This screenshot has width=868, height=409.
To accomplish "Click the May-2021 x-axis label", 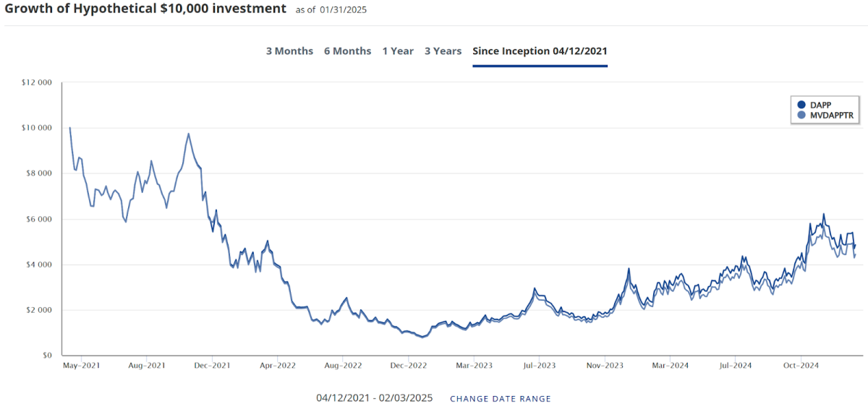I will tap(82, 366).
